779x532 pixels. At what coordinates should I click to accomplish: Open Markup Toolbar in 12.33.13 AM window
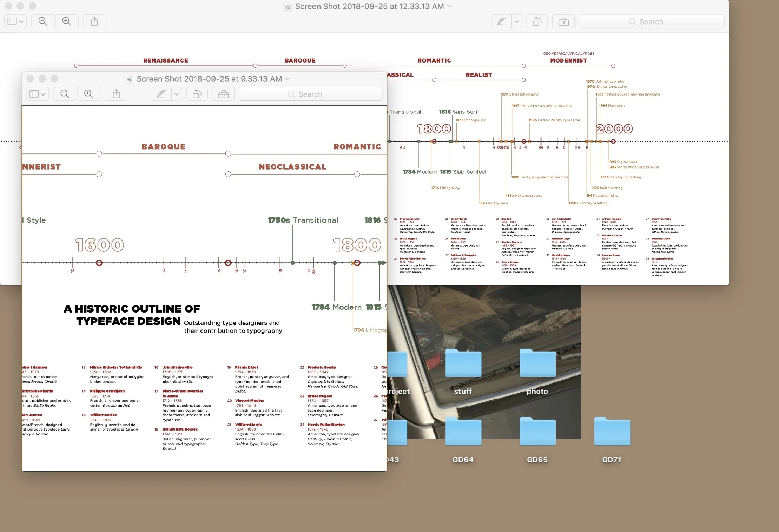[x=563, y=21]
